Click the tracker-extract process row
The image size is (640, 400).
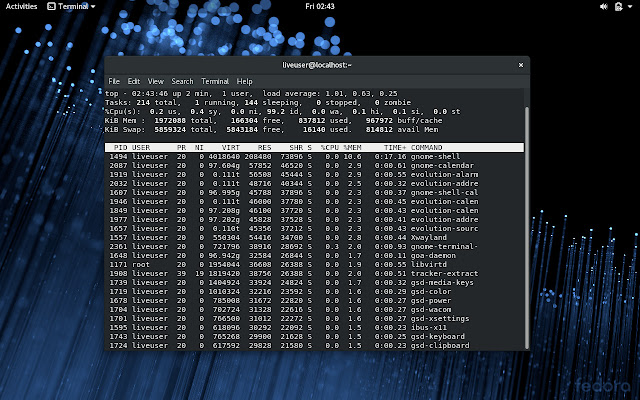click(x=314, y=273)
